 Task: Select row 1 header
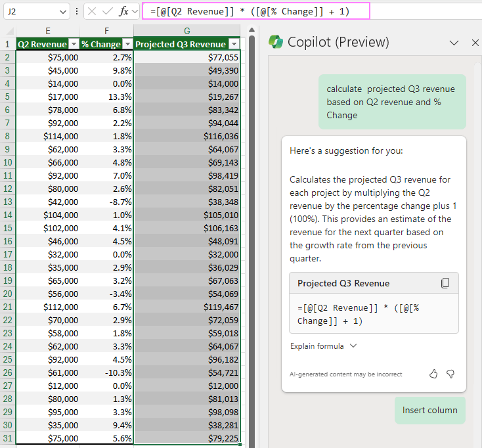pos(7,44)
